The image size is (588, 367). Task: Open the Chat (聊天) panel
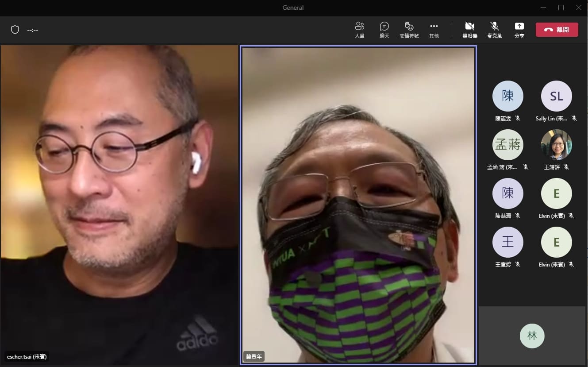click(x=384, y=30)
